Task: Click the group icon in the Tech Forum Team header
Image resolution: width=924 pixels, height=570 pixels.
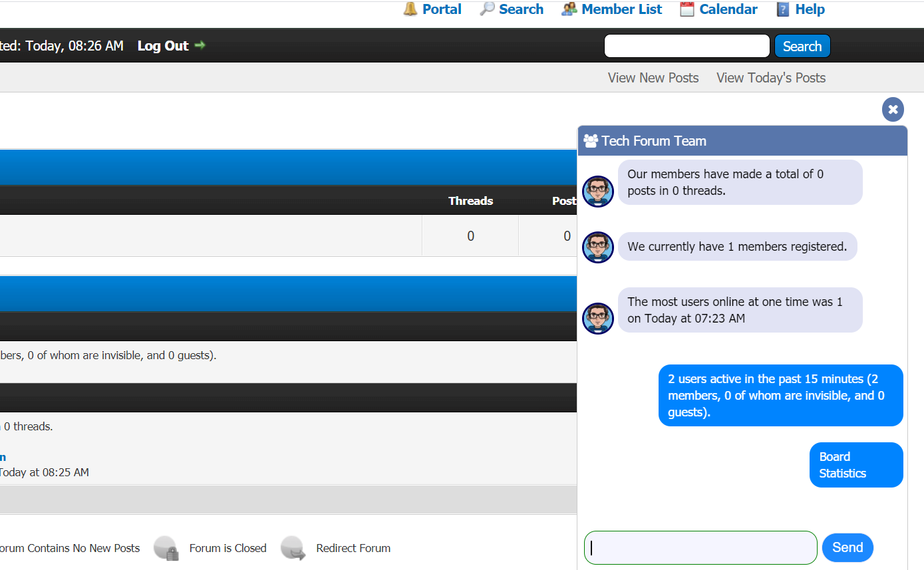Action: [590, 141]
